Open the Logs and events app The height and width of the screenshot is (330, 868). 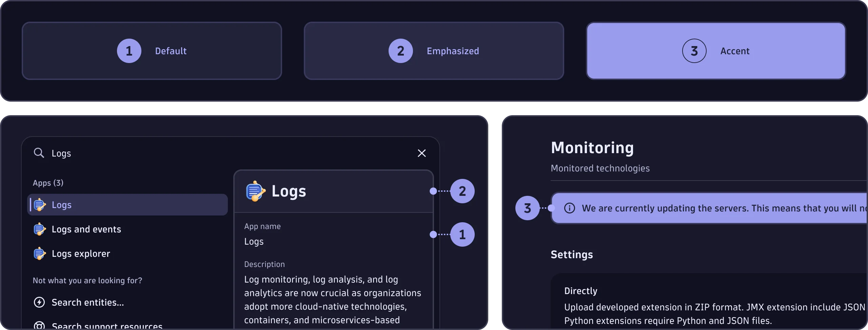[127, 229]
